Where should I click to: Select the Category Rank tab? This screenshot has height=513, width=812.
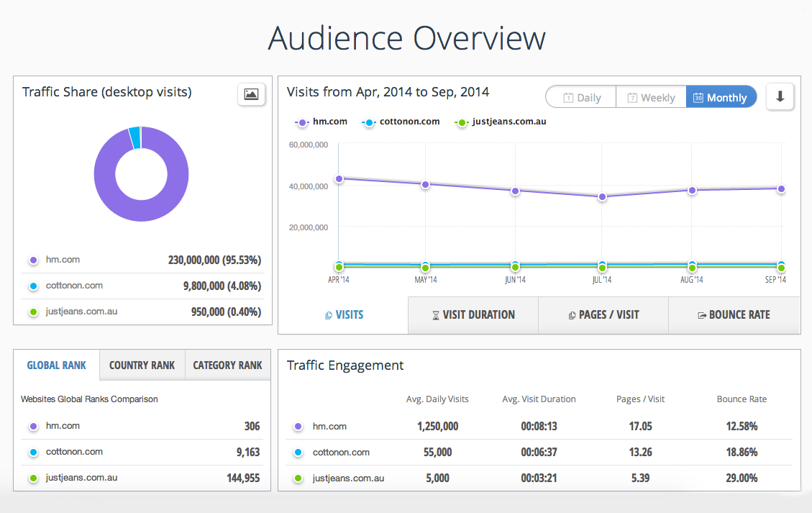pos(227,366)
